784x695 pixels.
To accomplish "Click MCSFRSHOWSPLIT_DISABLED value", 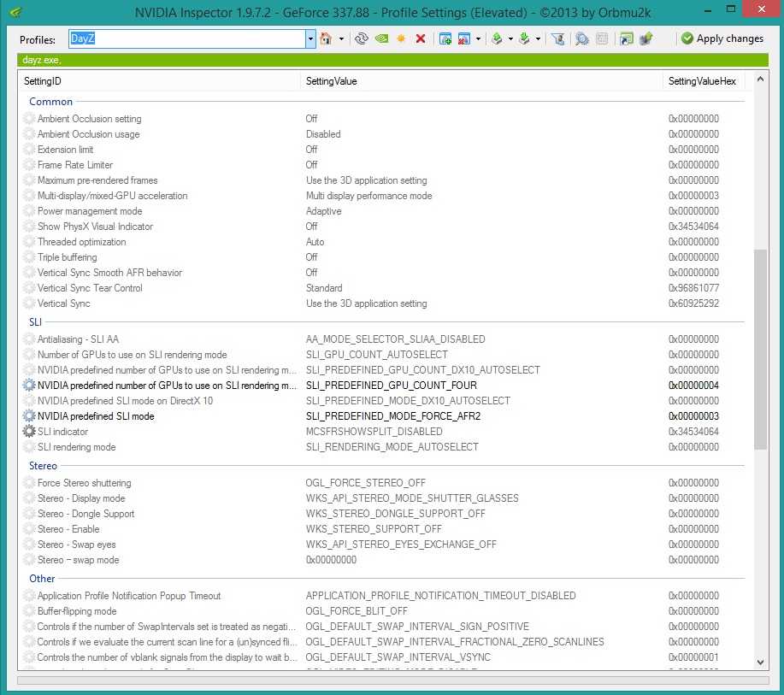I will (x=374, y=432).
